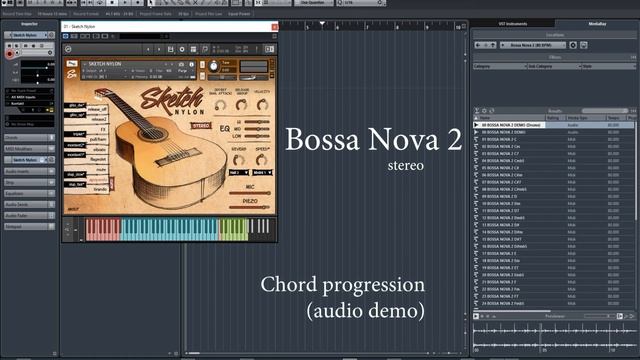This screenshot has height=360, width=640.
Task: Select the 00 BOSSA NOVA 2 DEMO result
Action: 554,132
